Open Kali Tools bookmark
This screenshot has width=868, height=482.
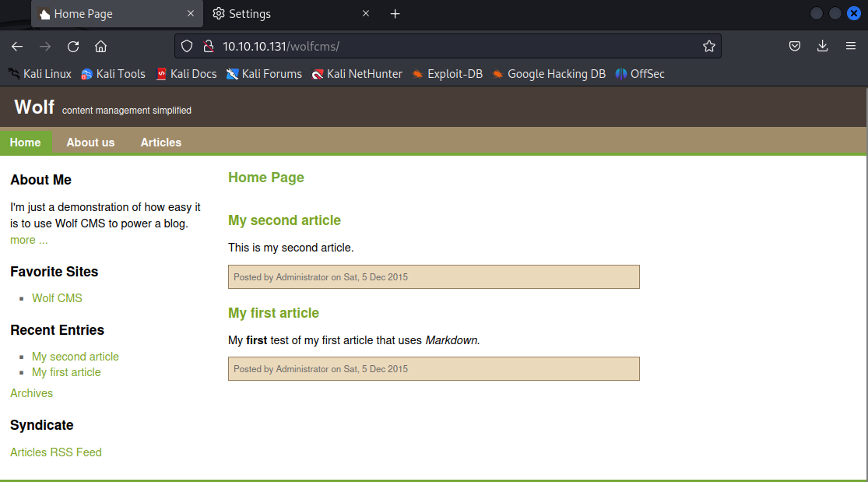click(x=113, y=74)
